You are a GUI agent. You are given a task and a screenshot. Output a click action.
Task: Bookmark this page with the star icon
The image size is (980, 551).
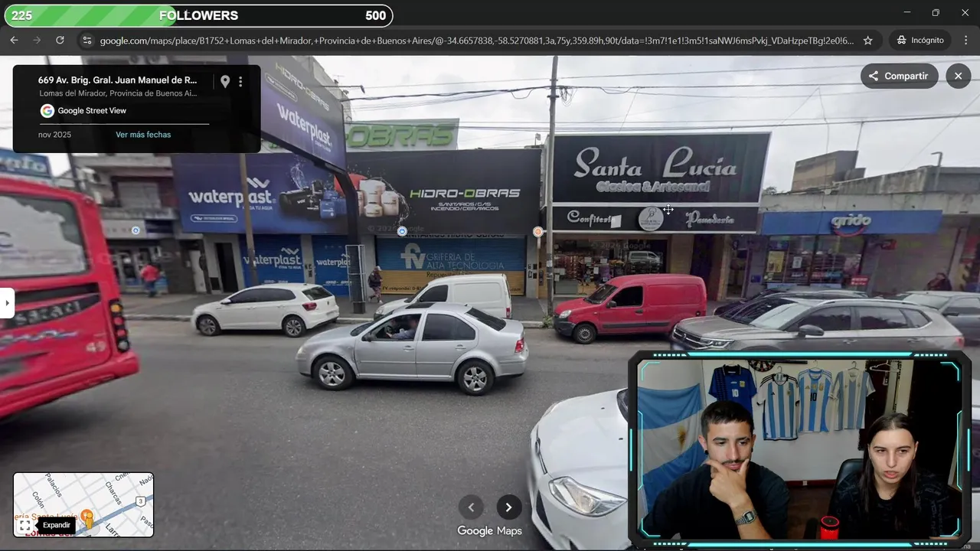click(867, 40)
